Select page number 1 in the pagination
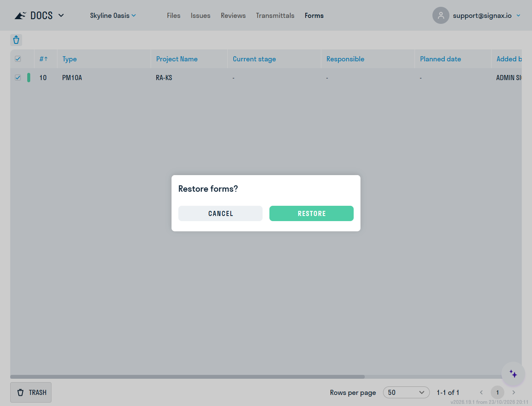The width and height of the screenshot is (532, 406). click(498, 392)
